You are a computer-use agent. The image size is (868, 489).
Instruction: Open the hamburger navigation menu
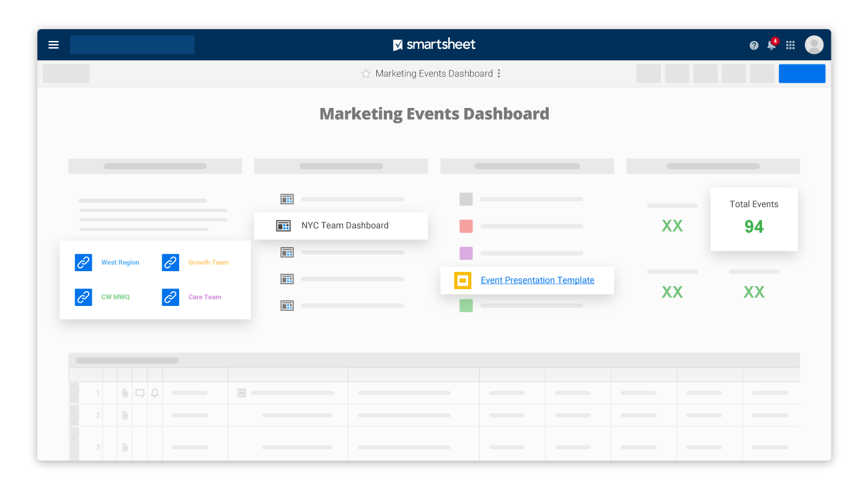53,45
